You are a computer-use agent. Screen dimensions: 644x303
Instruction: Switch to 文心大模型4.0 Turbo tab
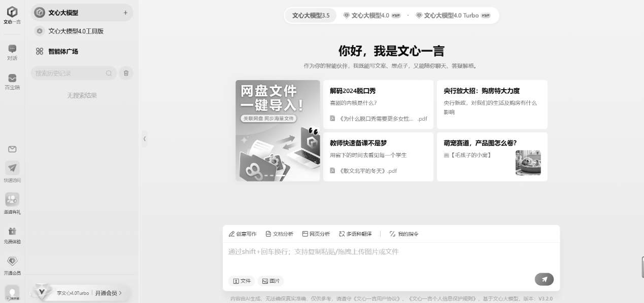click(453, 16)
